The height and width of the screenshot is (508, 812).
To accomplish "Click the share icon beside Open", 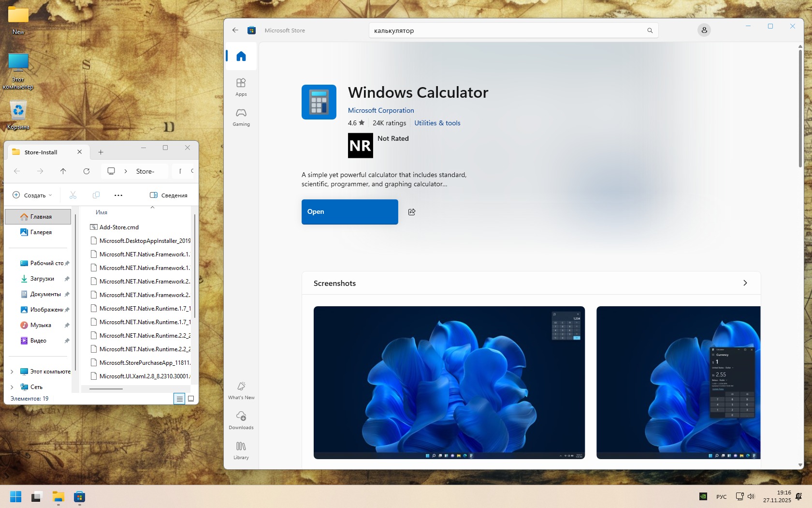I will pyautogui.click(x=412, y=212).
